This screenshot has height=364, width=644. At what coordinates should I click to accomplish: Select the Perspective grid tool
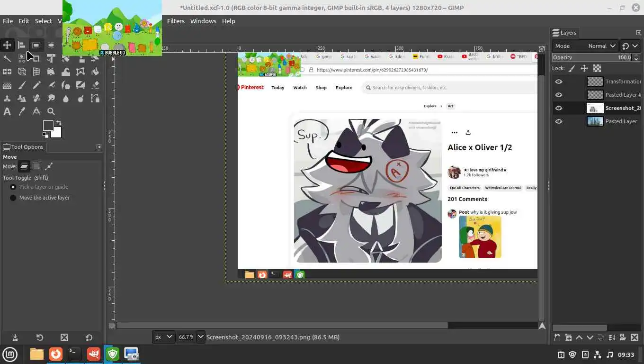point(36,72)
